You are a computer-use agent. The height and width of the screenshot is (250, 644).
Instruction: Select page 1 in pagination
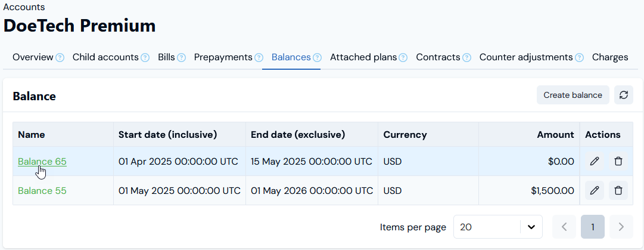click(x=593, y=227)
